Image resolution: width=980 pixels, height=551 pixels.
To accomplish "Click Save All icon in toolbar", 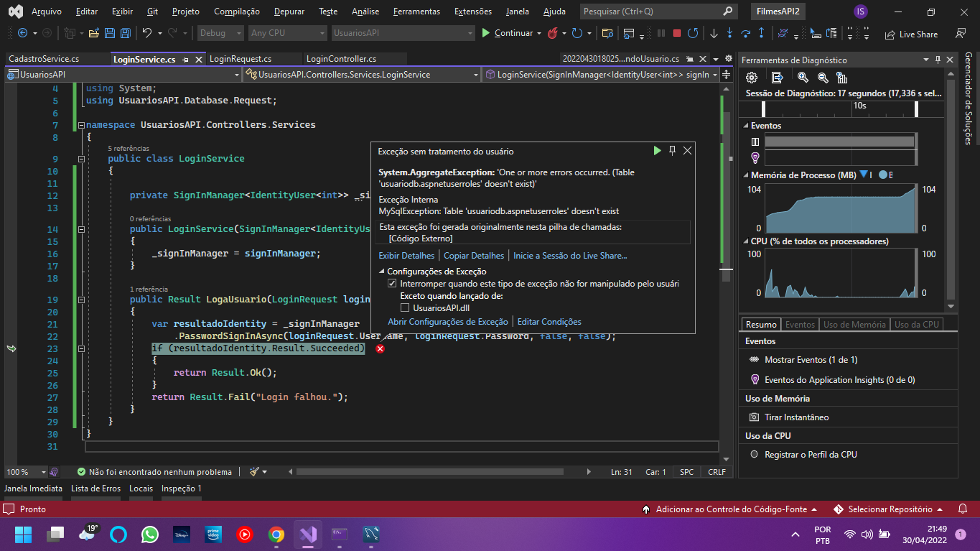I will tap(125, 33).
